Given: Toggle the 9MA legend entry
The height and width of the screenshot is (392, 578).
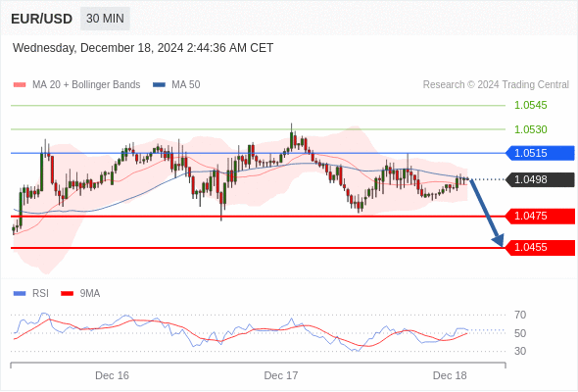Looking at the screenshot, I should [80, 294].
